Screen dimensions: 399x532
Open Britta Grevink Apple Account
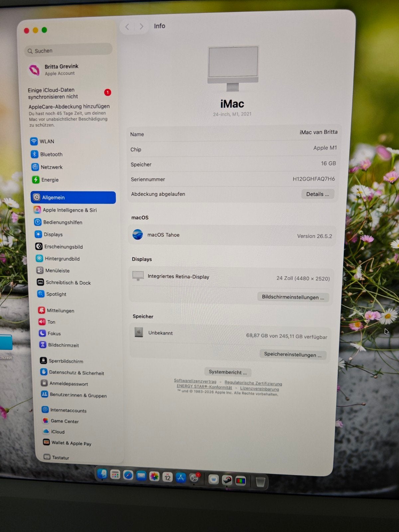[54, 69]
